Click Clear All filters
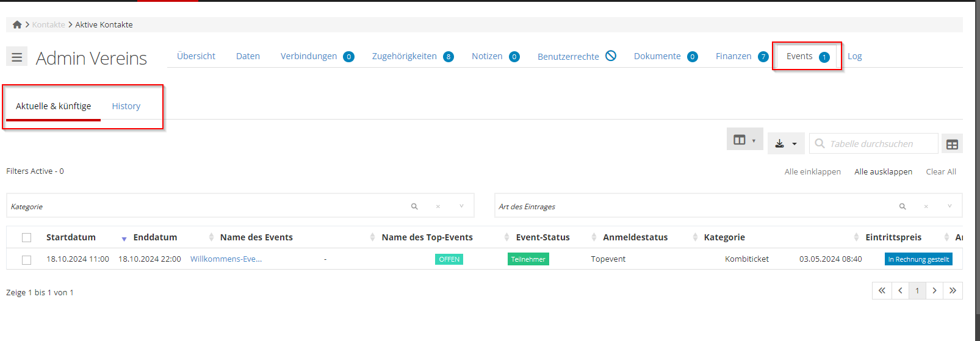The height and width of the screenshot is (341, 980). [940, 172]
